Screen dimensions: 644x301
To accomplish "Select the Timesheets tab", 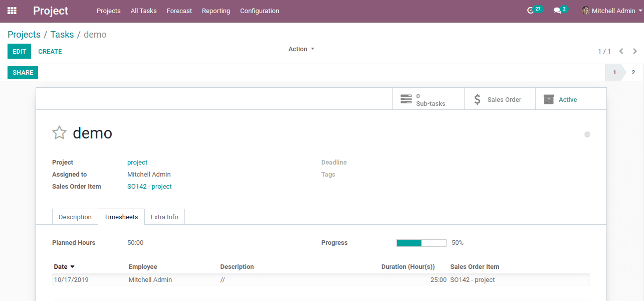I will pyautogui.click(x=121, y=217).
